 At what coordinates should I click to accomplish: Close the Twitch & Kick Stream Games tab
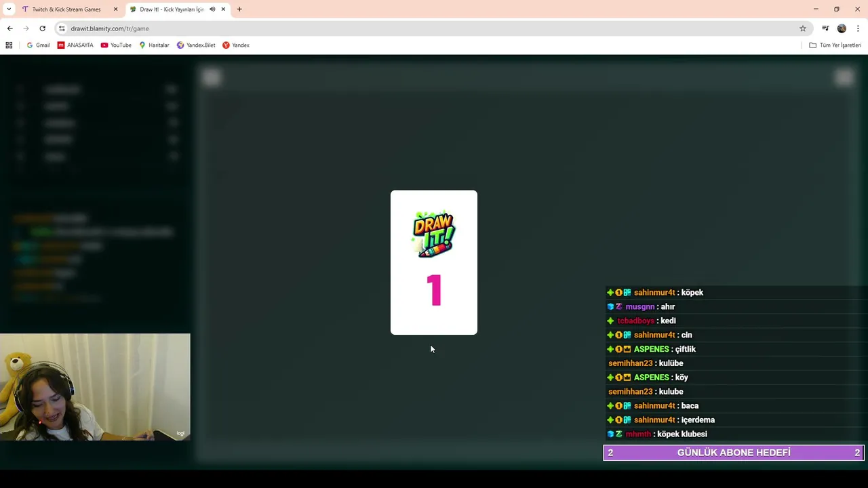(x=115, y=9)
